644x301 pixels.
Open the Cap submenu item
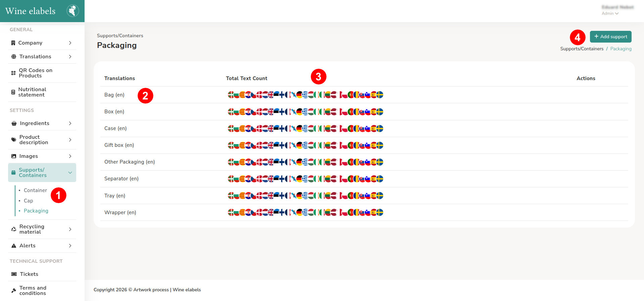pyautogui.click(x=28, y=201)
